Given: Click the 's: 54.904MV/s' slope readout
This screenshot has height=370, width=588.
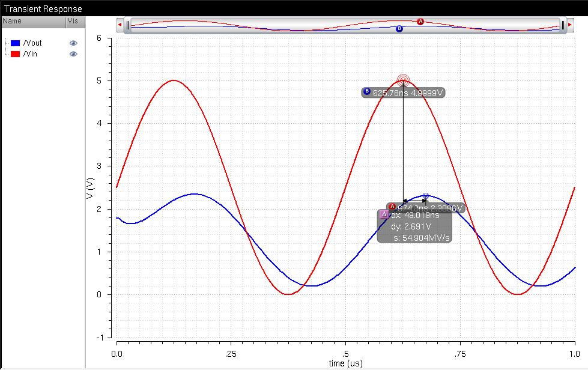Looking at the screenshot, I should coord(422,238).
